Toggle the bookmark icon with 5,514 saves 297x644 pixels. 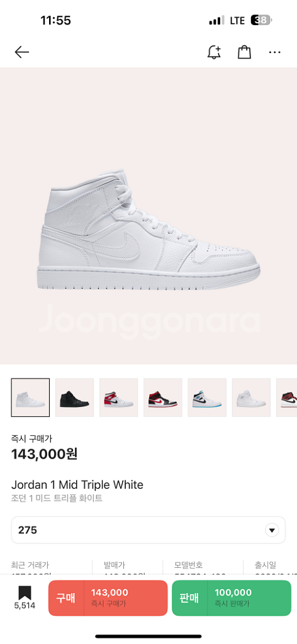coord(25,597)
